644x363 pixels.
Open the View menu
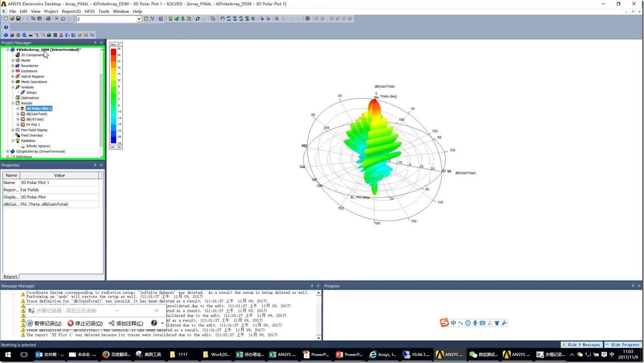click(36, 11)
